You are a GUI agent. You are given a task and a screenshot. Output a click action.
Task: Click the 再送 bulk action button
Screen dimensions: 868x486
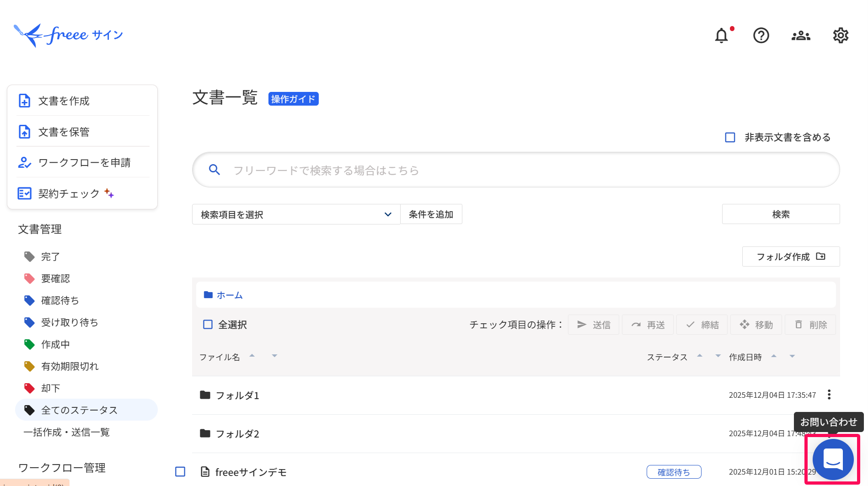tap(648, 325)
